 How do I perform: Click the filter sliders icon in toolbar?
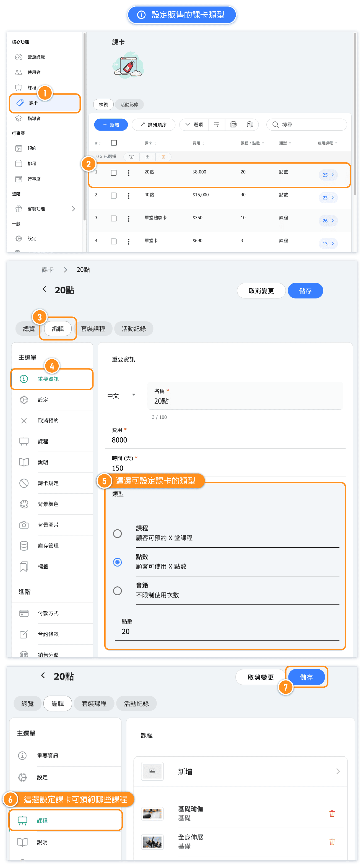click(x=216, y=125)
